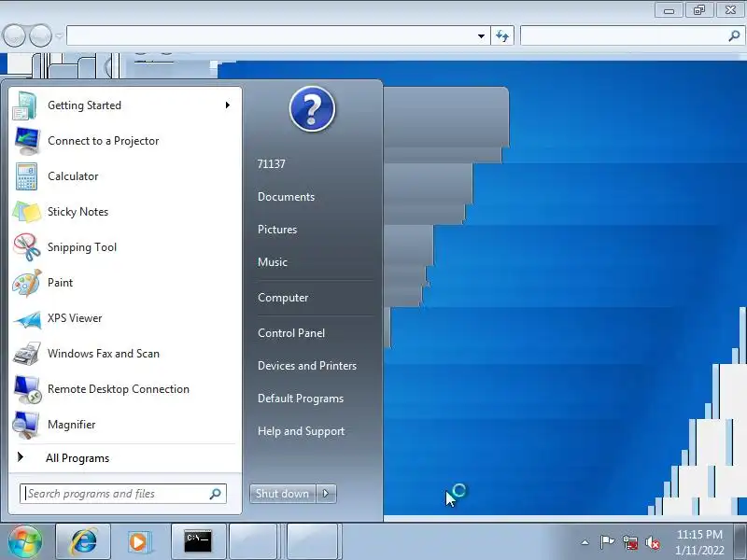Open Devices and Printers
Viewport: 747px width, 560px height.
point(307,366)
